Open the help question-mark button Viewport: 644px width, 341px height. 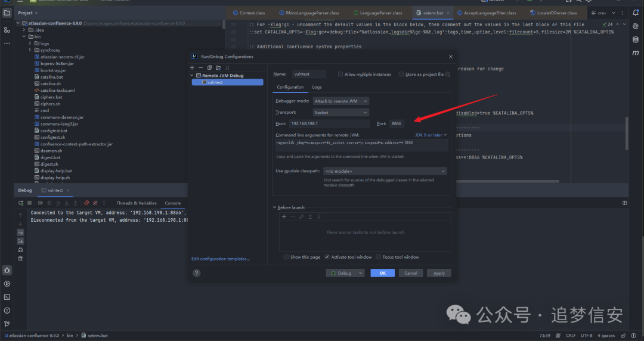click(197, 273)
